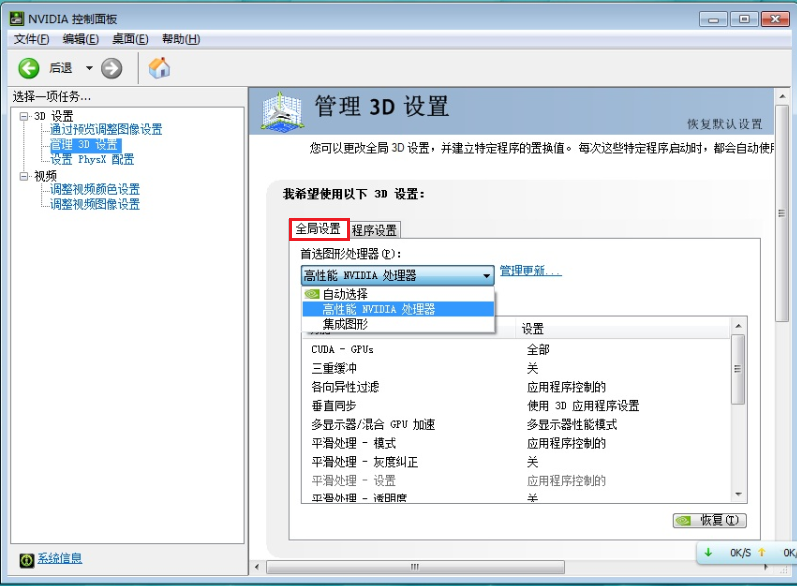Click the system information icon
Viewport: 797px width, 586px height.
click(x=26, y=560)
